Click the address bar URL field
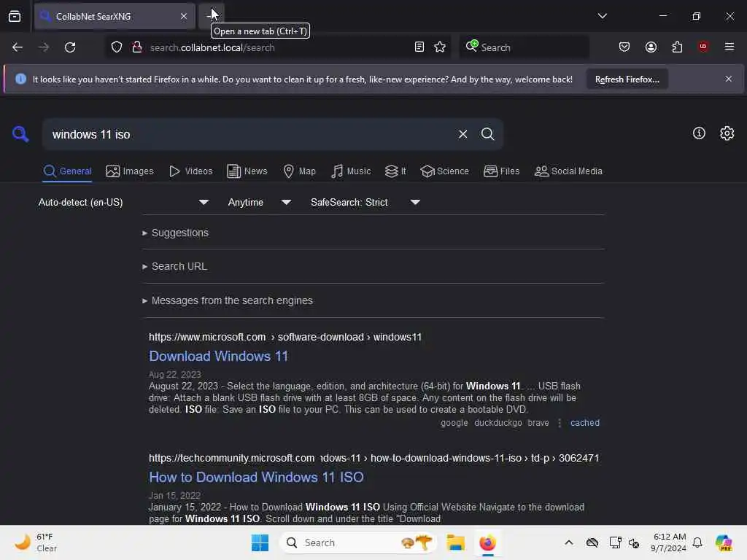 [276, 47]
